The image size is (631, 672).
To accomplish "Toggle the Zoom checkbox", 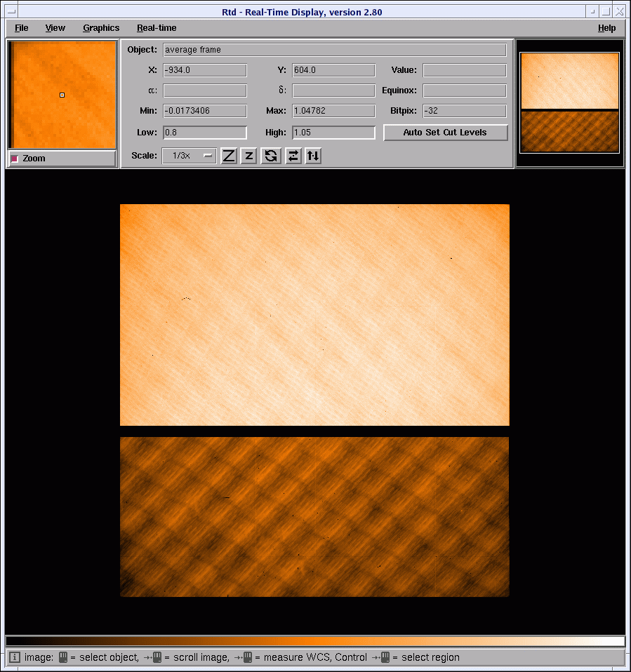I will (15, 159).
